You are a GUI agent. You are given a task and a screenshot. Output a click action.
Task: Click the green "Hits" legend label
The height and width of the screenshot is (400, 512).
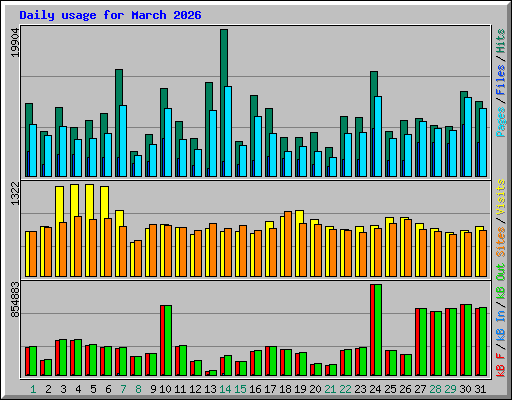pos(501,41)
